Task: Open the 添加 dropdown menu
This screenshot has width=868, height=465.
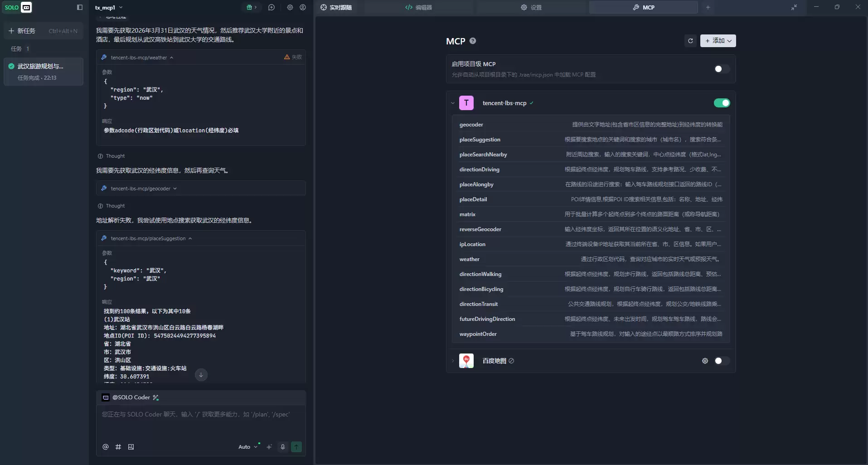Action: [x=718, y=41]
